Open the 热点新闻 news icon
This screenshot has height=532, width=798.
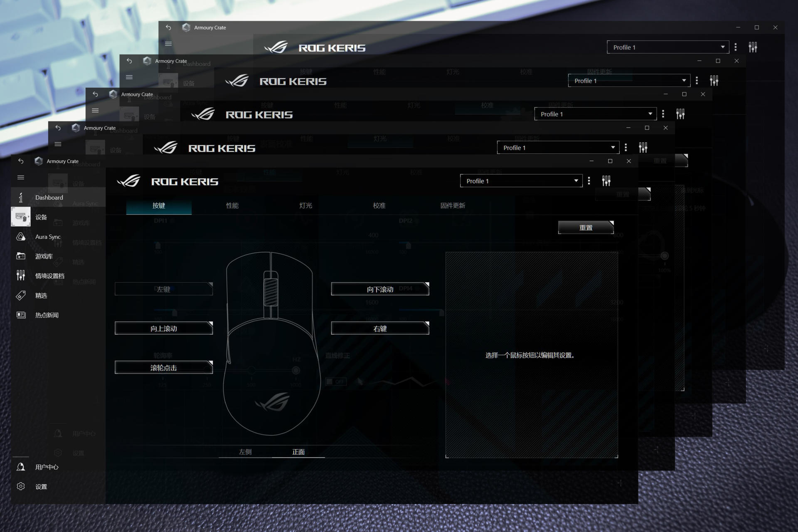pyautogui.click(x=21, y=315)
